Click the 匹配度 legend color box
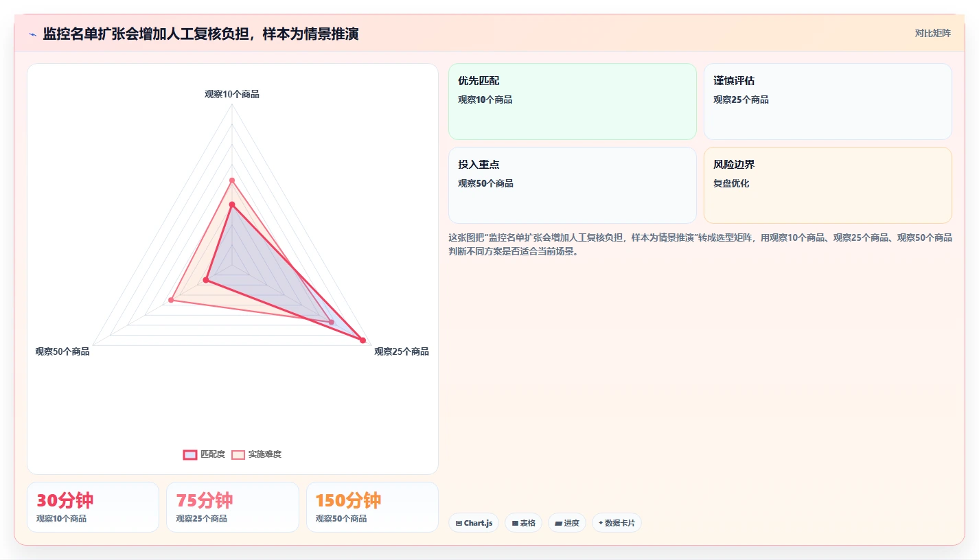979x560 pixels. (x=190, y=454)
